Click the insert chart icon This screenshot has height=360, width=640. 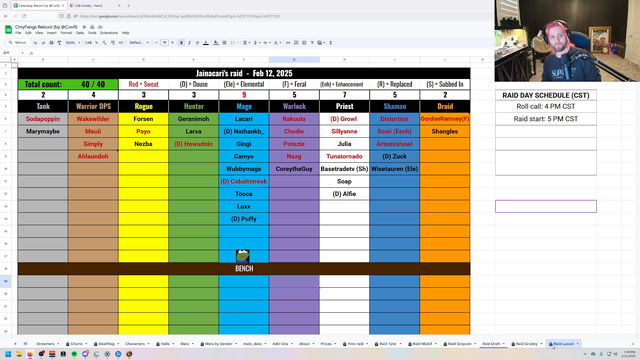point(304,43)
